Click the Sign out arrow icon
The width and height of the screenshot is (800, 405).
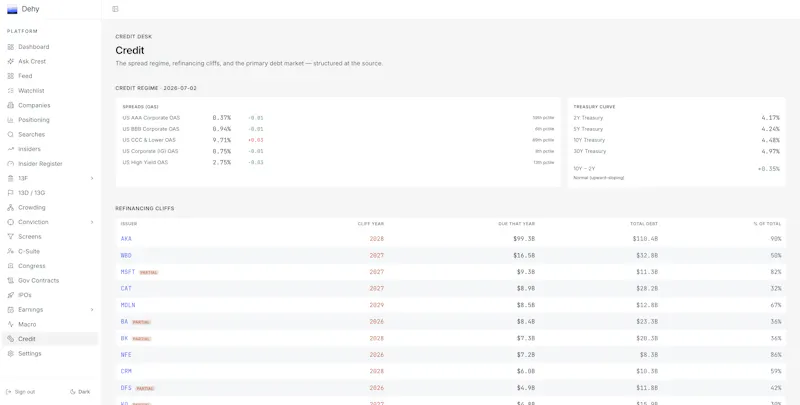(x=8, y=392)
